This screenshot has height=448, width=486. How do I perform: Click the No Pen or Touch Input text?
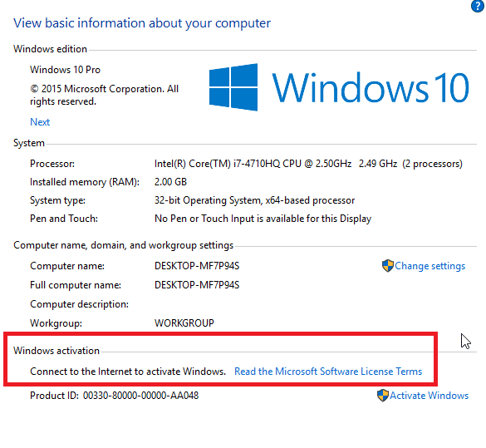click(x=263, y=219)
